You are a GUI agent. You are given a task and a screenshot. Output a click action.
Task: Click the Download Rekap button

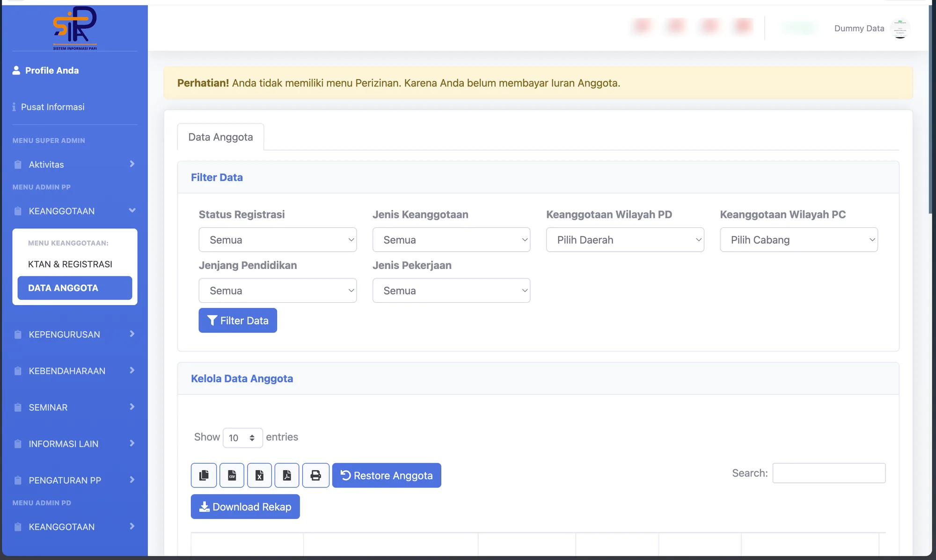tap(245, 507)
